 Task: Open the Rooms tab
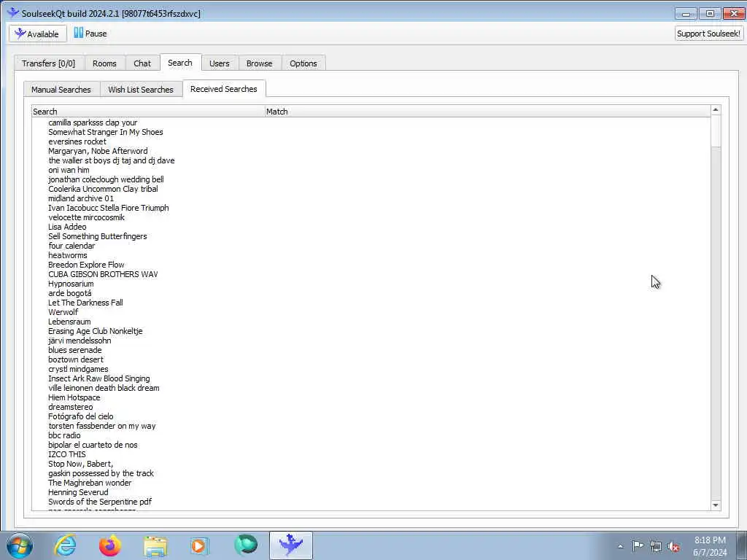[104, 63]
